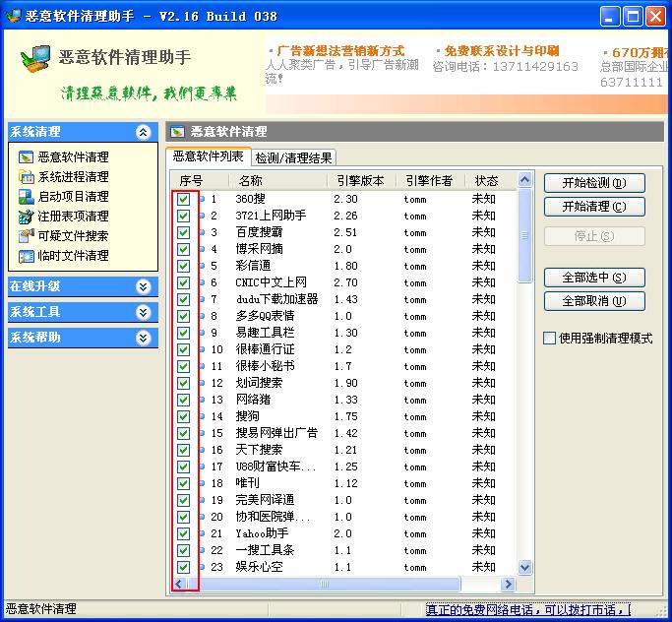Select the 博采网摘 list row
Image resolution: width=672 pixels, height=622 pixels.
click(344, 249)
